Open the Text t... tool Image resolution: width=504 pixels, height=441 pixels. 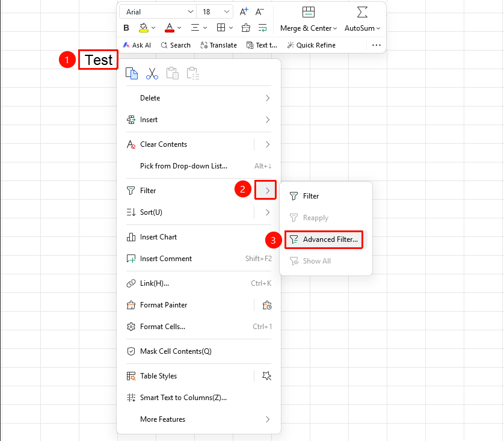pyautogui.click(x=262, y=45)
